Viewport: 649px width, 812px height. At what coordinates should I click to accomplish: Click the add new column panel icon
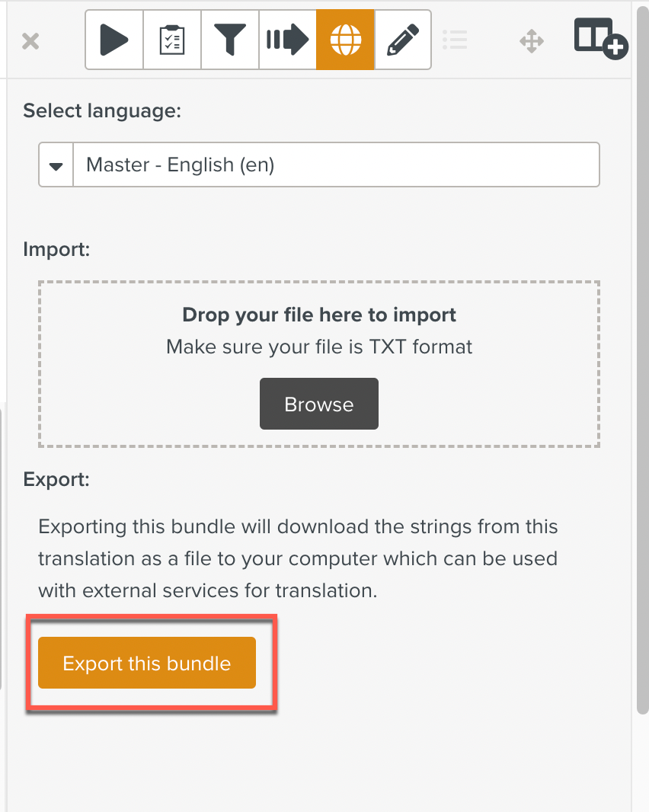(x=600, y=40)
